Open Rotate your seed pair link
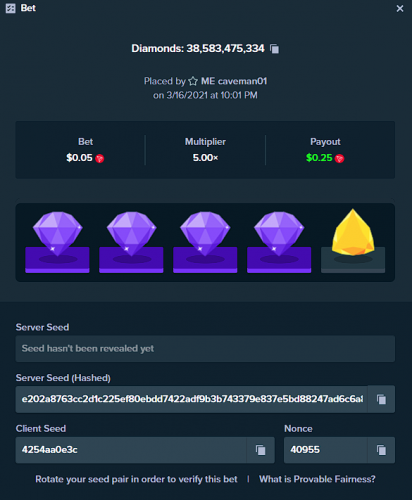 click(x=136, y=479)
